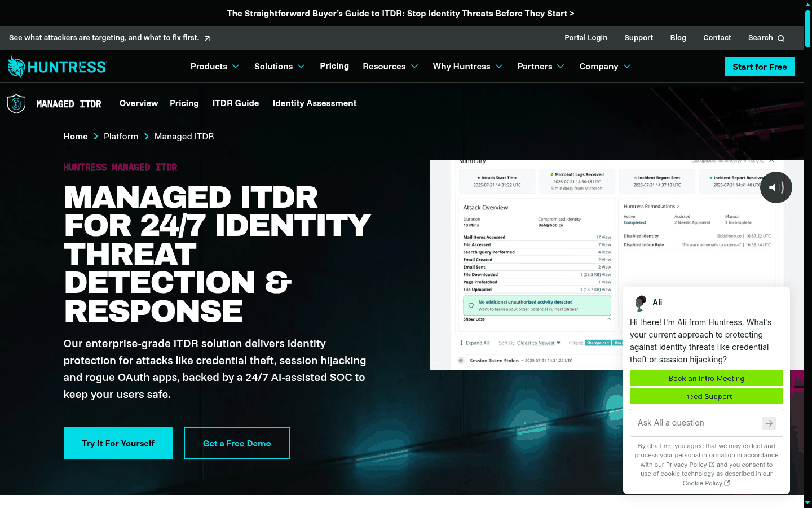The height and width of the screenshot is (508, 812).
Task: Open the Partners dropdown menu
Action: pyautogui.click(x=541, y=67)
